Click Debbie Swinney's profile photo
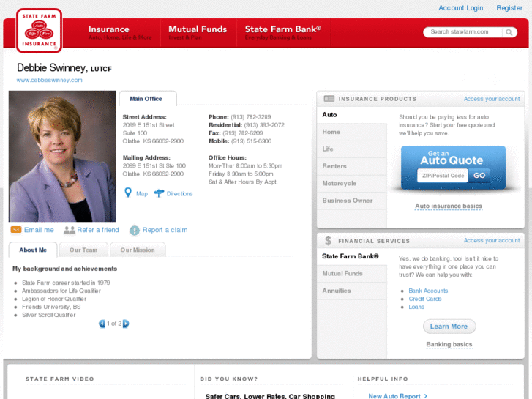Screen dimensions: 532x399 pyautogui.click(x=62, y=156)
